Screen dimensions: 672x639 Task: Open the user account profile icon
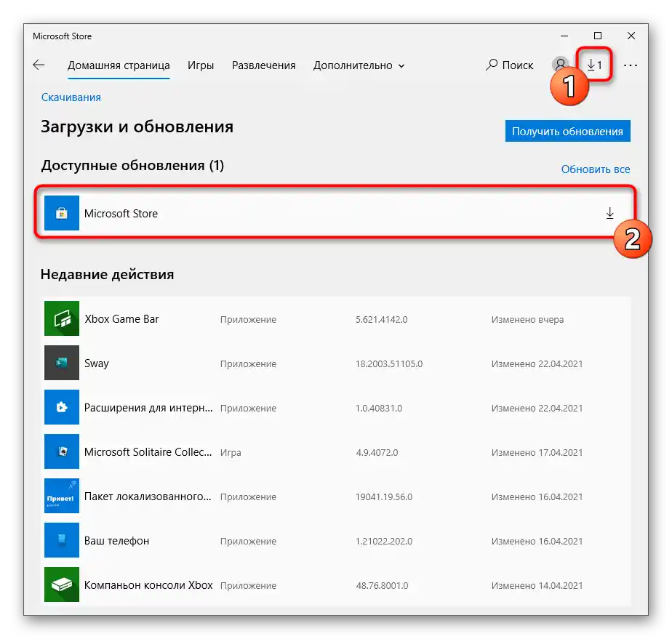[x=560, y=65]
